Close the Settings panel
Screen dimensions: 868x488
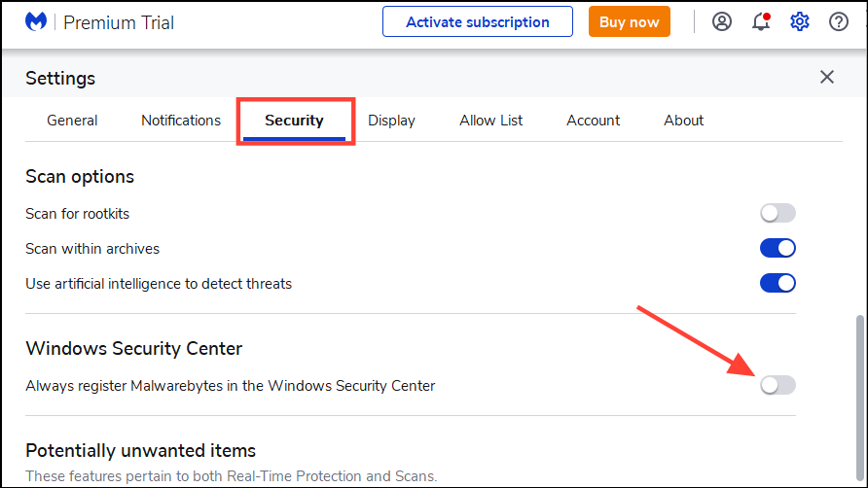[x=827, y=77]
